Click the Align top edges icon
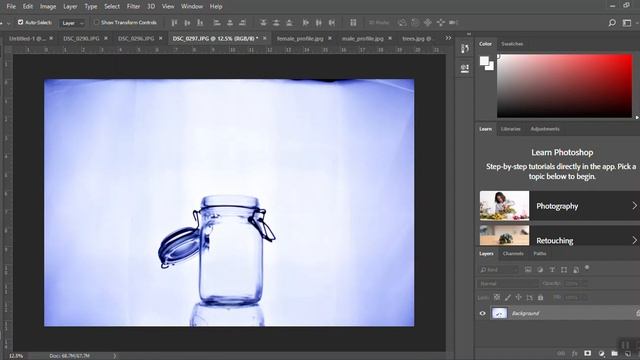This screenshot has width=640, height=360. tap(174, 23)
